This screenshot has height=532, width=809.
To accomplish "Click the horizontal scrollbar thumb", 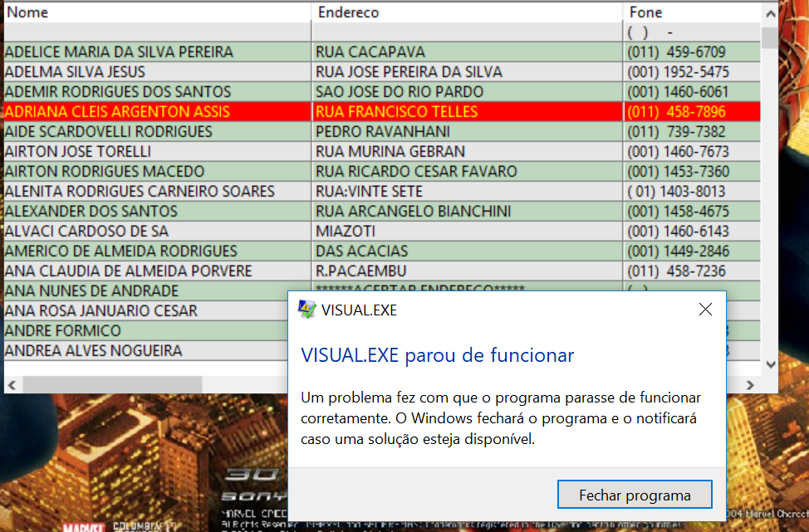I will [x=112, y=384].
